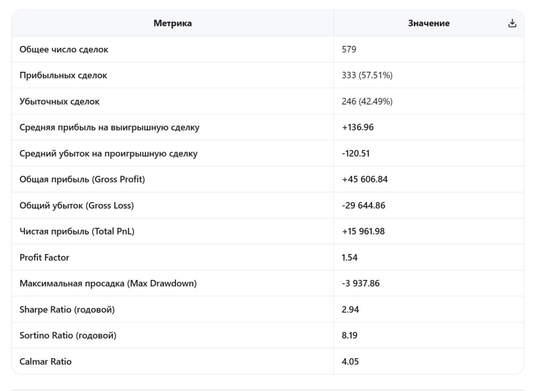535x392 pixels.
Task: Select the Gross Profit row label
Action: [82, 180]
